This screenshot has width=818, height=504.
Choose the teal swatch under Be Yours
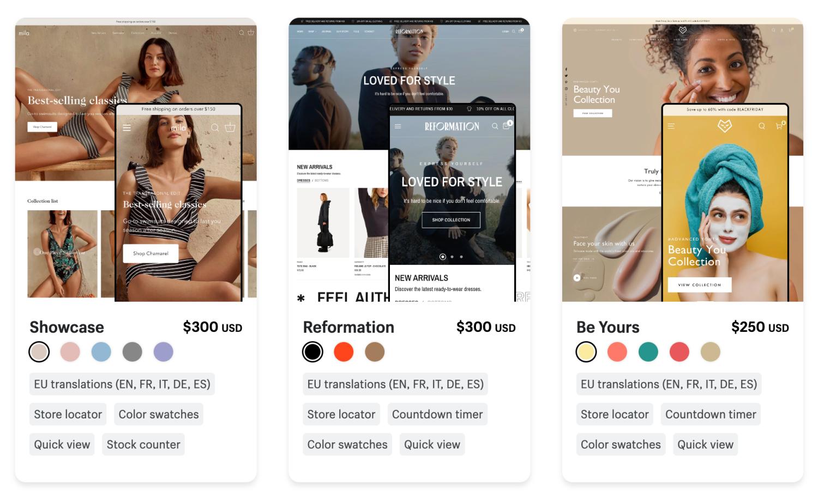point(648,352)
